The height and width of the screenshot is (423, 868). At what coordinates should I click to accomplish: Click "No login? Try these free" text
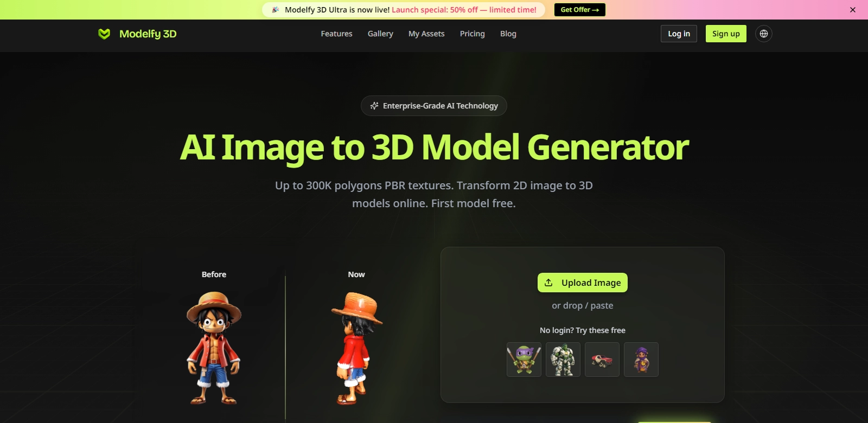[583, 330]
